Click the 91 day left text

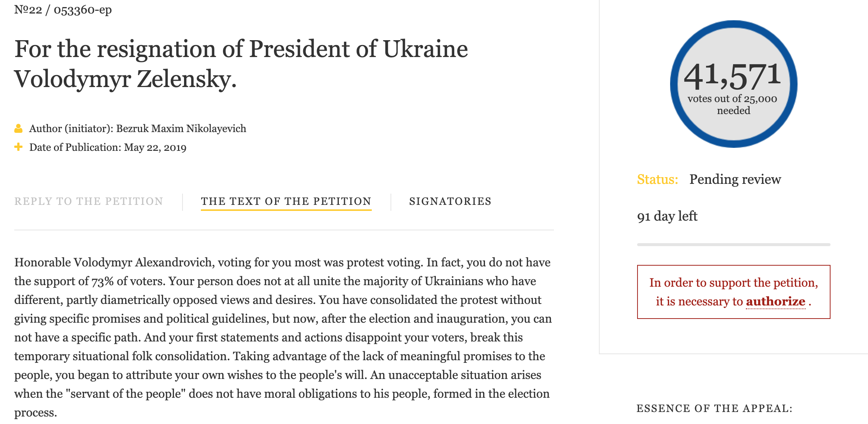point(667,217)
